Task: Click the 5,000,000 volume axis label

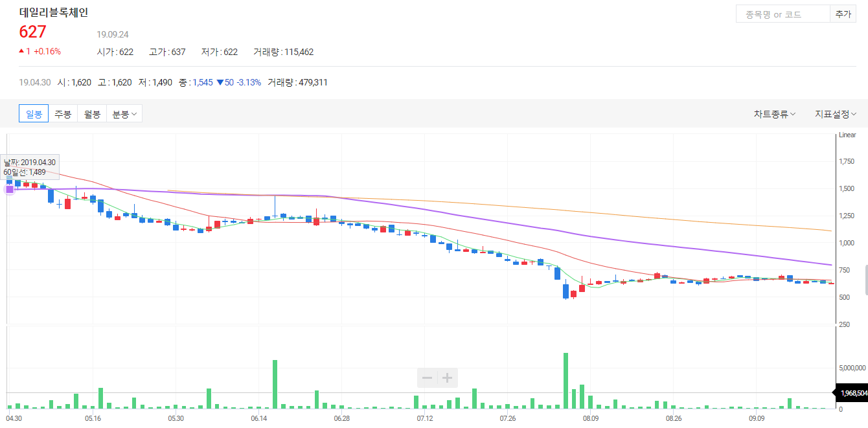Action: (x=852, y=367)
